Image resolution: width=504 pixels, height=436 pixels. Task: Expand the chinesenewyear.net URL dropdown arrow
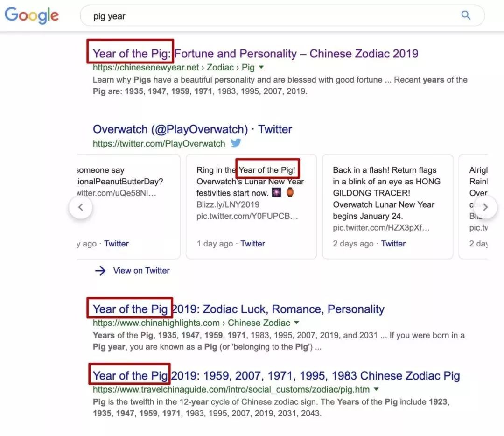click(261, 67)
